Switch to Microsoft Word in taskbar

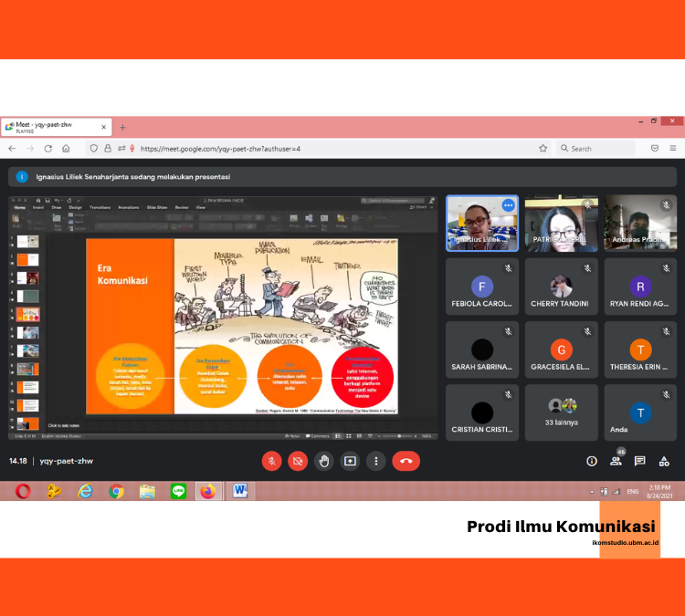pyautogui.click(x=240, y=492)
